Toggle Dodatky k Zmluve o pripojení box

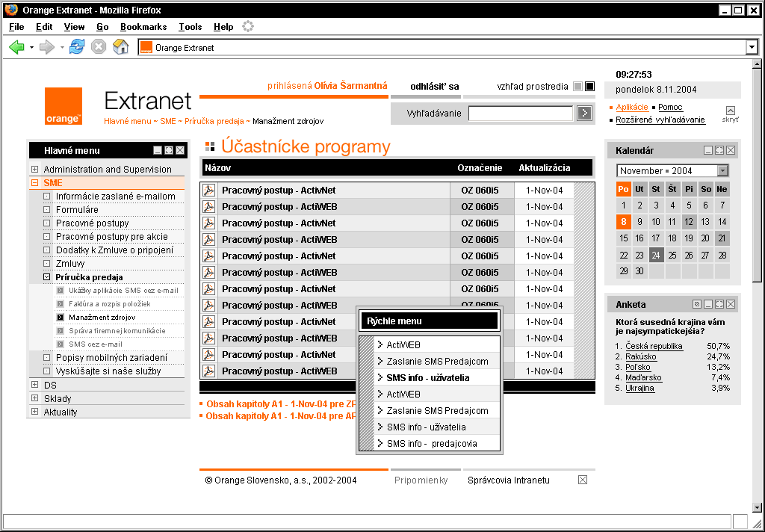[x=47, y=250]
